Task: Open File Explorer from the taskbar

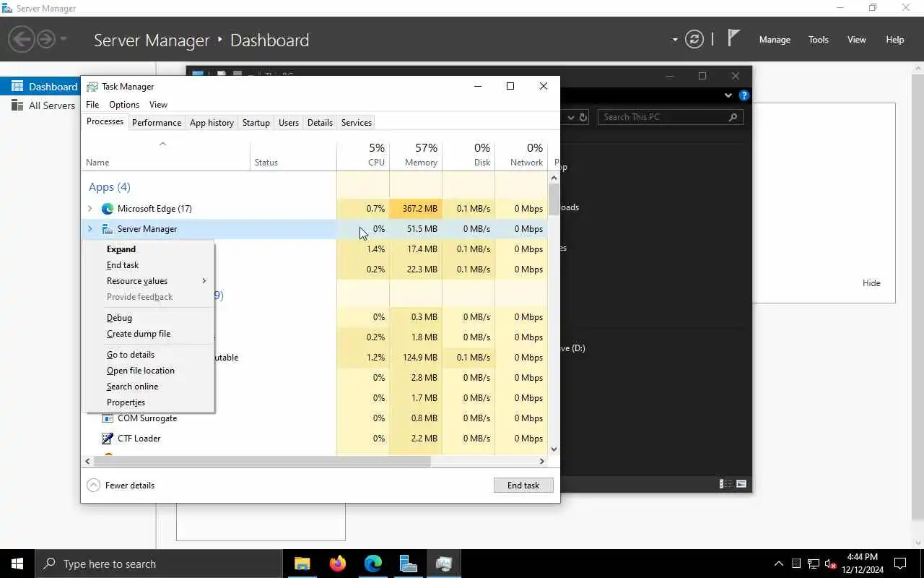Action: [302, 564]
